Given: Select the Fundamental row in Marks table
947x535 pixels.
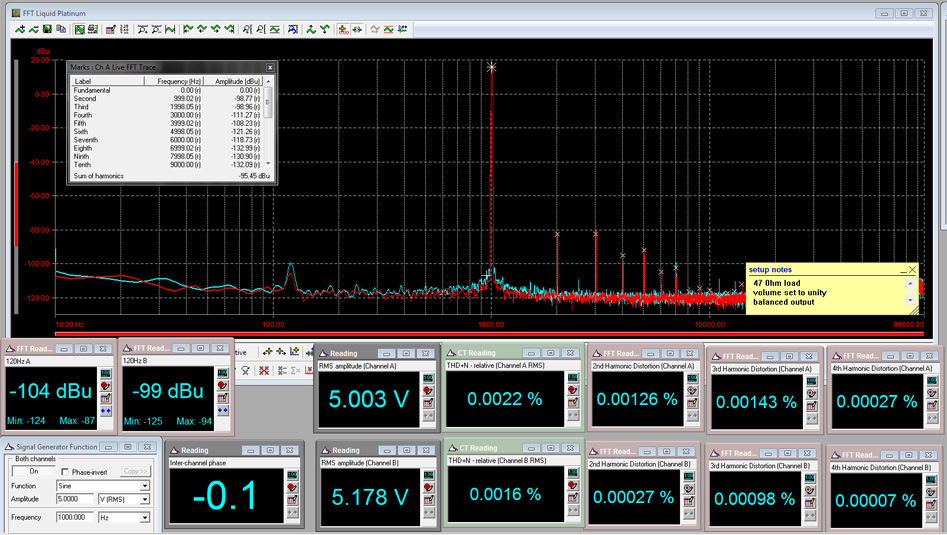Looking at the screenshot, I should (167, 90).
